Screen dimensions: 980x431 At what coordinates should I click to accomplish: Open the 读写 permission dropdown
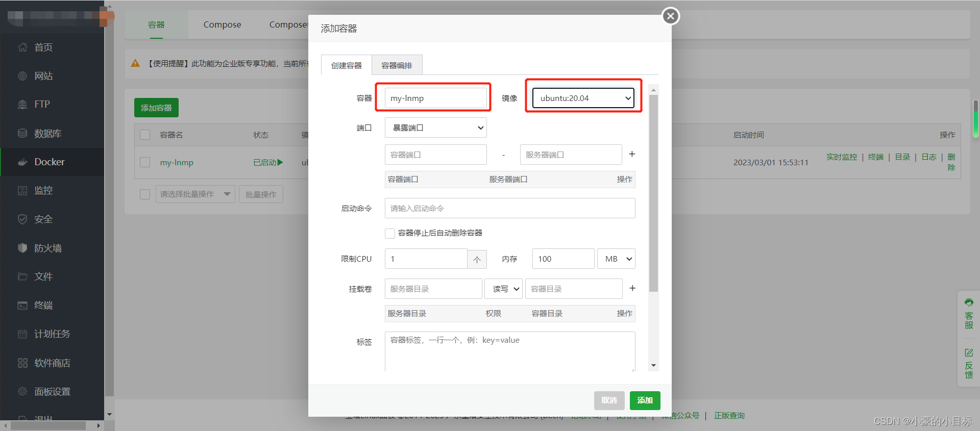[504, 289]
